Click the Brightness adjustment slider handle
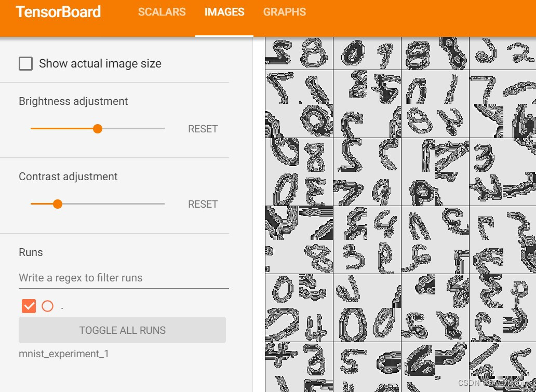536x392 pixels. click(x=98, y=128)
